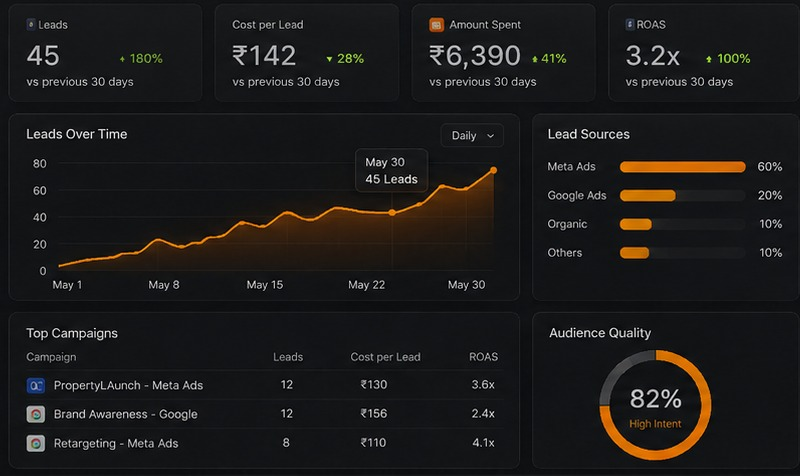Click the Cost per Lead column header in table
This screenshot has height=476, width=800.
385,357
